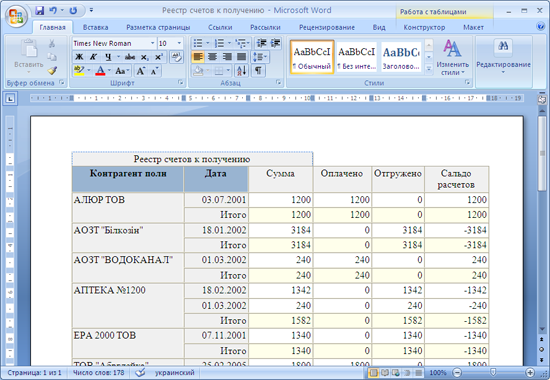
Task: Open line spacing options
Action: [x=260, y=57]
